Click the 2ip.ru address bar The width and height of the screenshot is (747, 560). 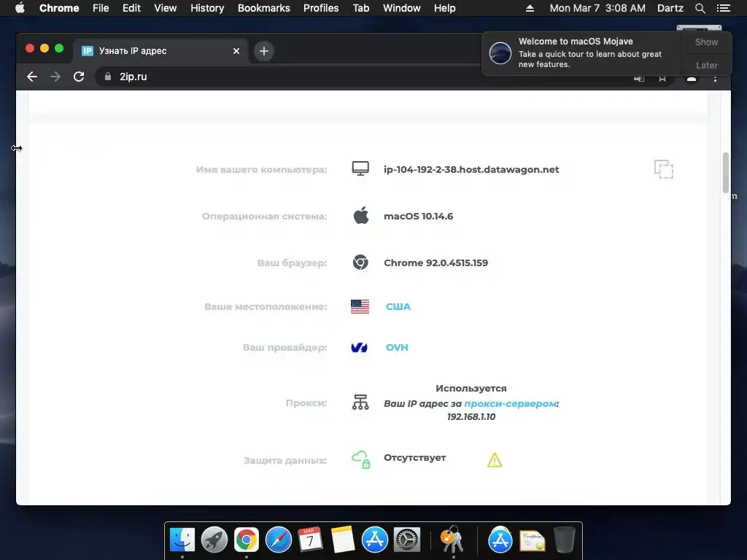tap(362, 77)
